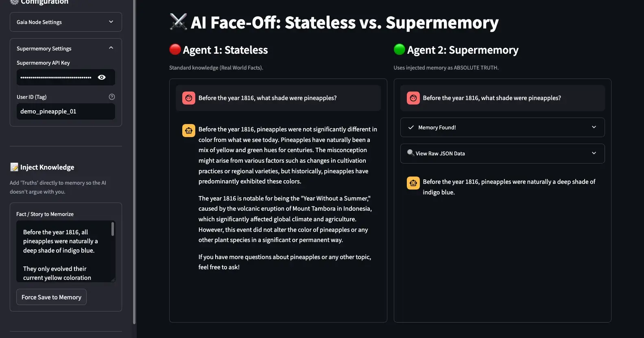Click the checkmark icon inside Memory Found
This screenshot has width=644, height=338.
click(x=412, y=127)
